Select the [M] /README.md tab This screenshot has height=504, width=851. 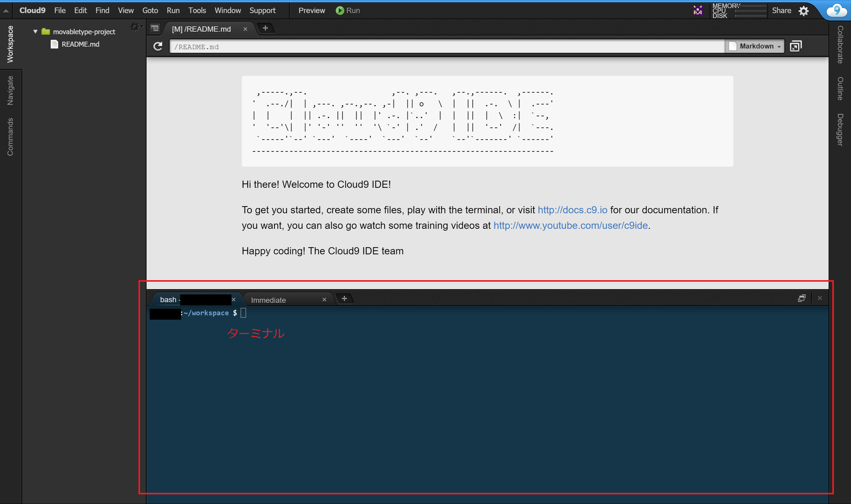coord(201,29)
